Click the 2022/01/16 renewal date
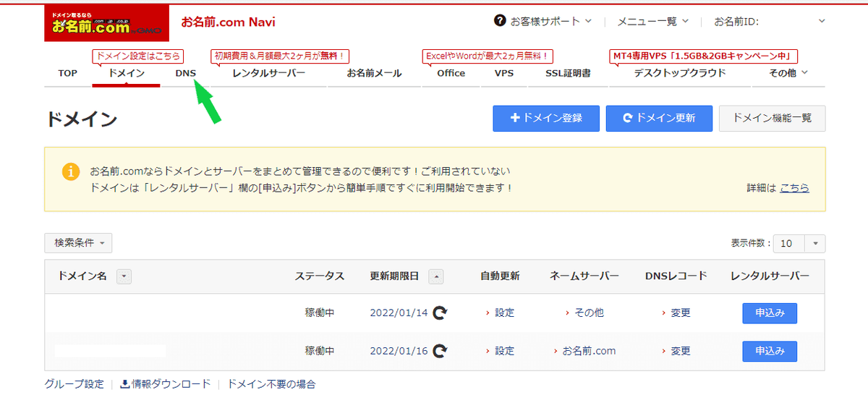 coord(399,351)
